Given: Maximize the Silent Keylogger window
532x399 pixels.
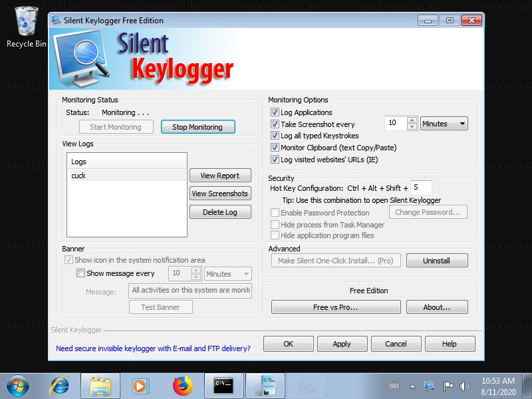Looking at the screenshot, I should pyautogui.click(x=450, y=21).
